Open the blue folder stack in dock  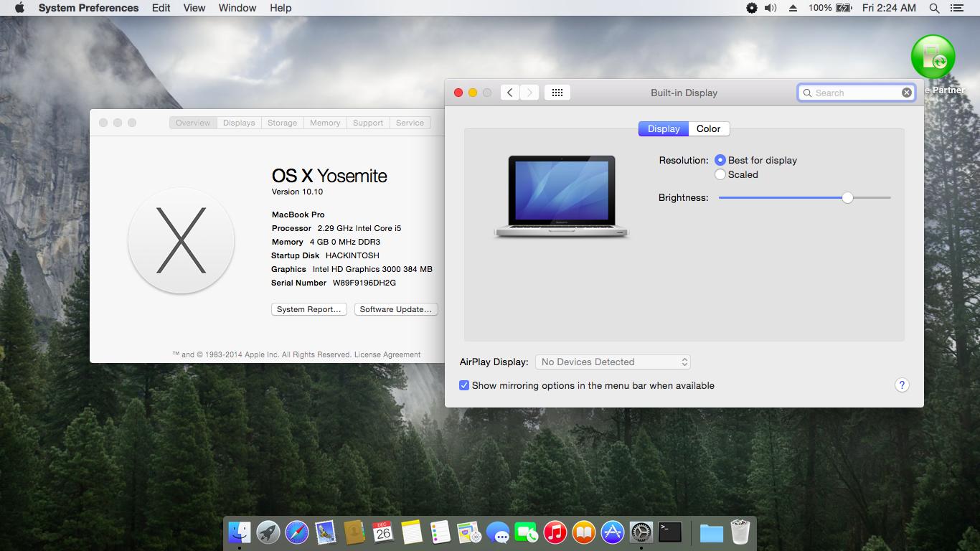[x=712, y=532]
